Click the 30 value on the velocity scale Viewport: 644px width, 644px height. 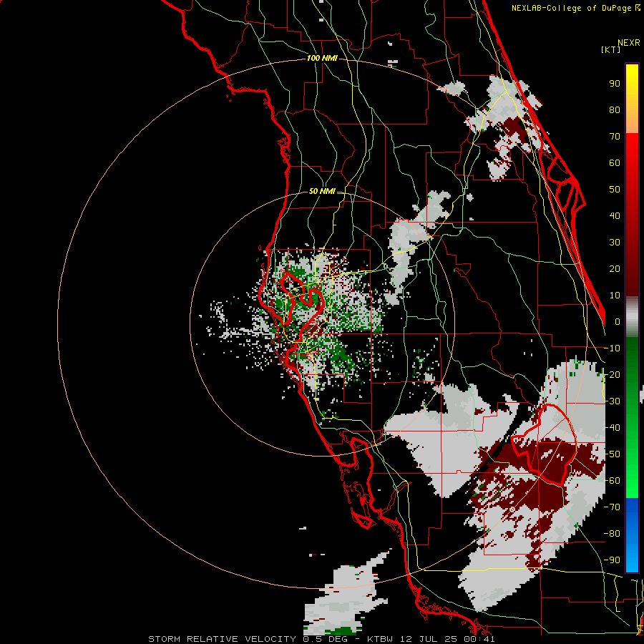[615, 243]
